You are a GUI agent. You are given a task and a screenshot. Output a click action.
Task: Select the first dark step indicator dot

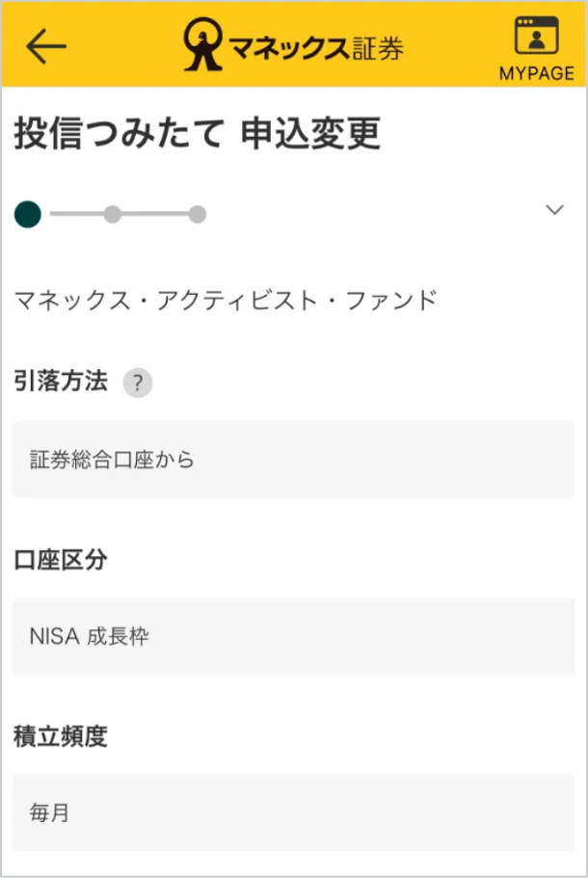(x=28, y=214)
